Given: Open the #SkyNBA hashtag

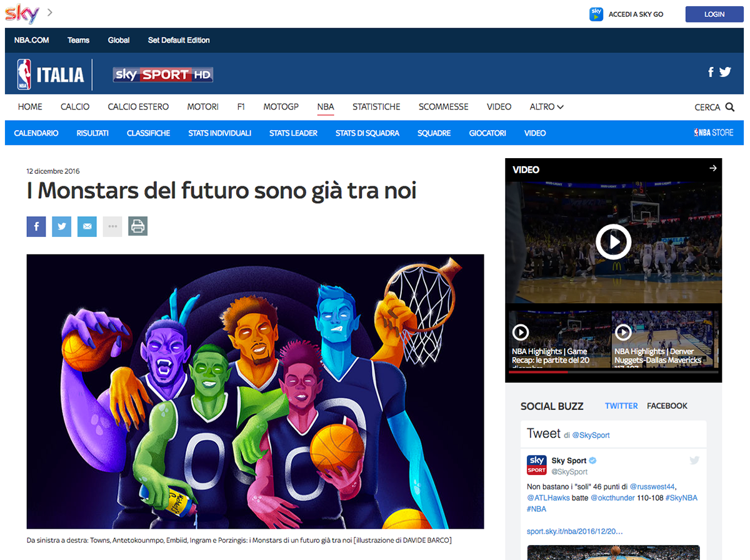Looking at the screenshot, I should pyautogui.click(x=681, y=498).
